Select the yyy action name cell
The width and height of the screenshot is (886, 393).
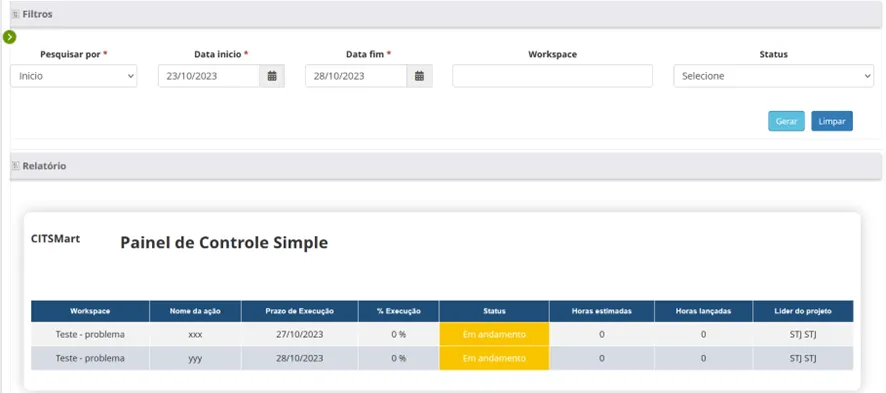pos(196,358)
